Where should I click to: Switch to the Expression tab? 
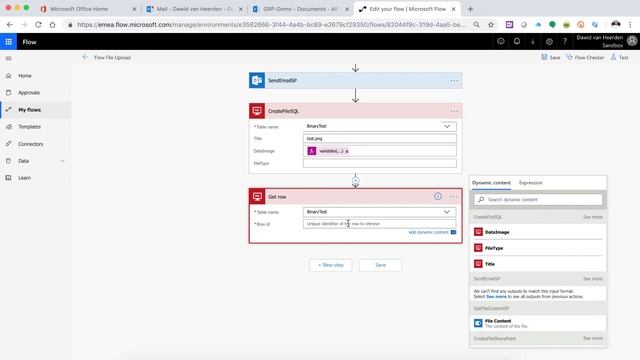(531, 183)
